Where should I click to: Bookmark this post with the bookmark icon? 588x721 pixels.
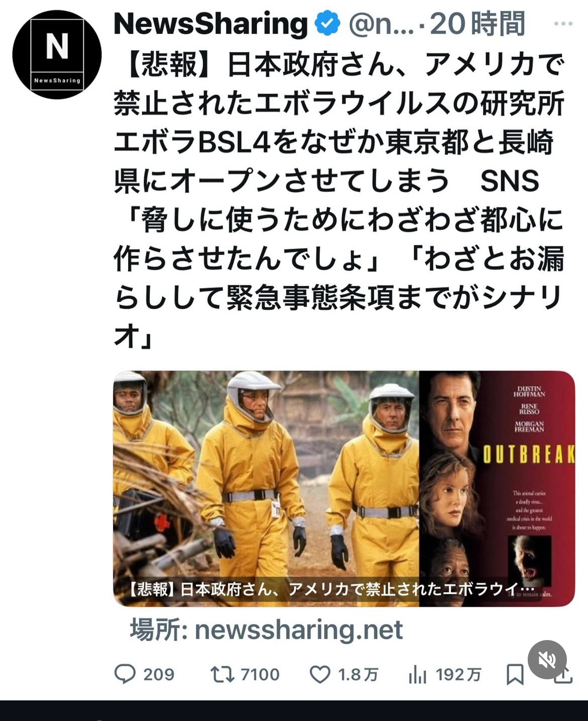pyautogui.click(x=515, y=674)
